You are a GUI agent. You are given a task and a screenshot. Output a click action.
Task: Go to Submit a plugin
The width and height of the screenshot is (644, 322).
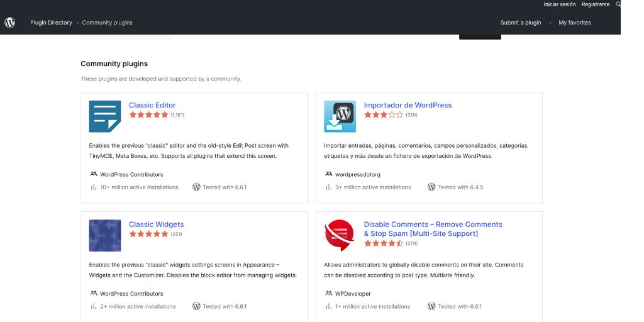[x=521, y=23]
